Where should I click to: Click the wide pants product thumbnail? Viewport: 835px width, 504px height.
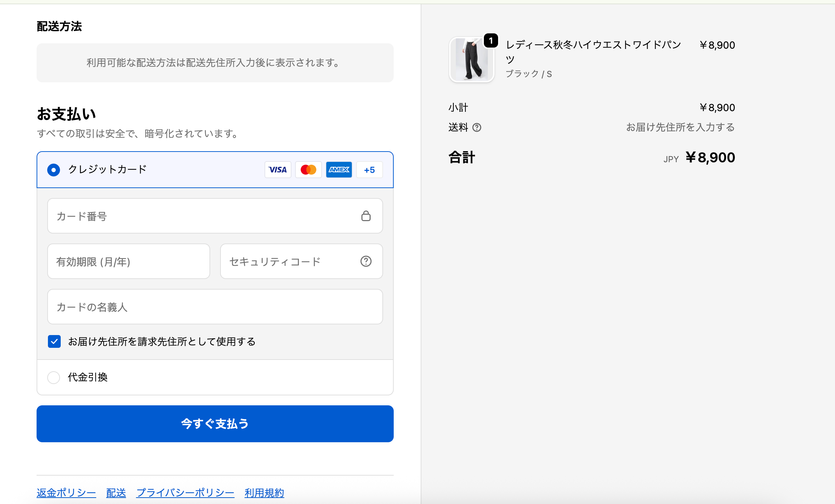coord(471,60)
